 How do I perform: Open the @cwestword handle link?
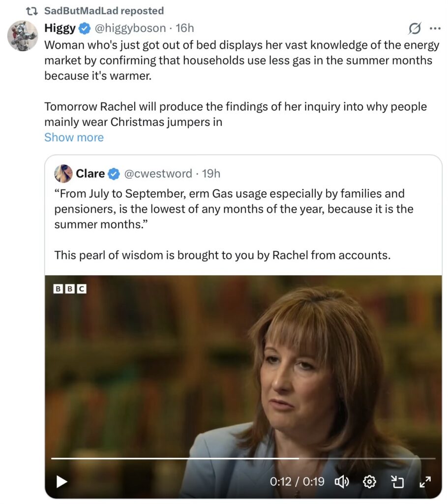(157, 173)
